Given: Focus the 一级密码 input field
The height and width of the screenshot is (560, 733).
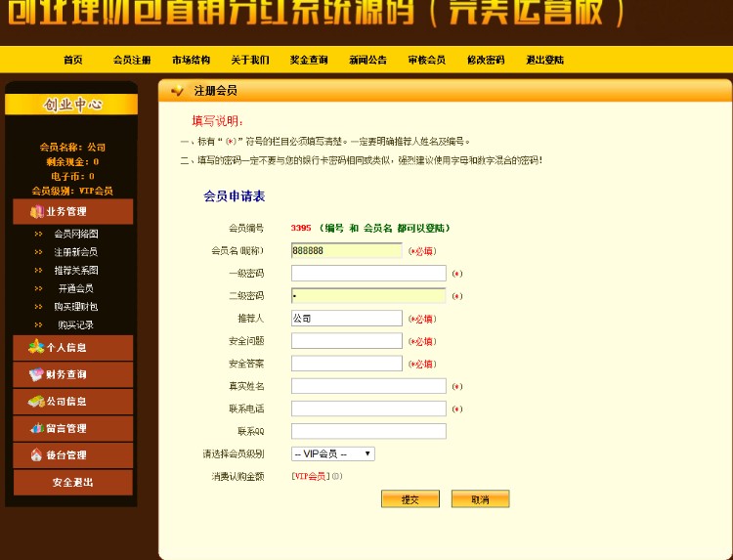Looking at the screenshot, I should pos(368,273).
